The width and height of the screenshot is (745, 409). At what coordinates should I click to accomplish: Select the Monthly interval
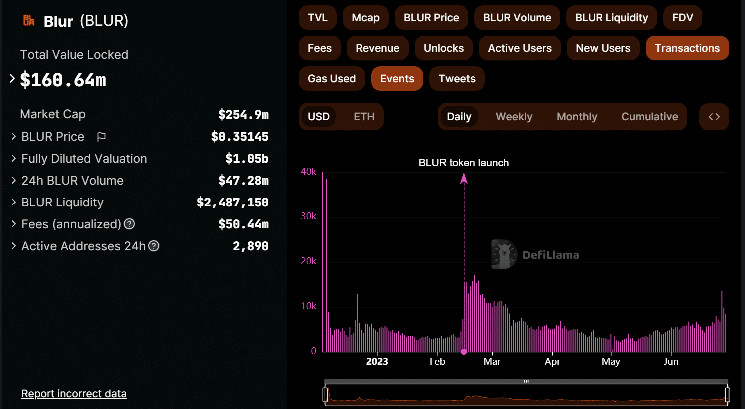[577, 116]
